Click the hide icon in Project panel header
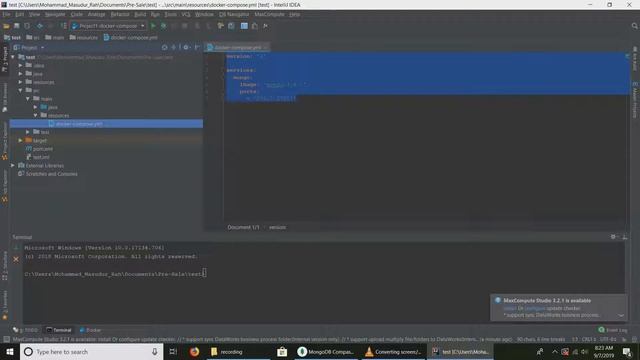Screen dimensions: 640x360 click(197, 47)
